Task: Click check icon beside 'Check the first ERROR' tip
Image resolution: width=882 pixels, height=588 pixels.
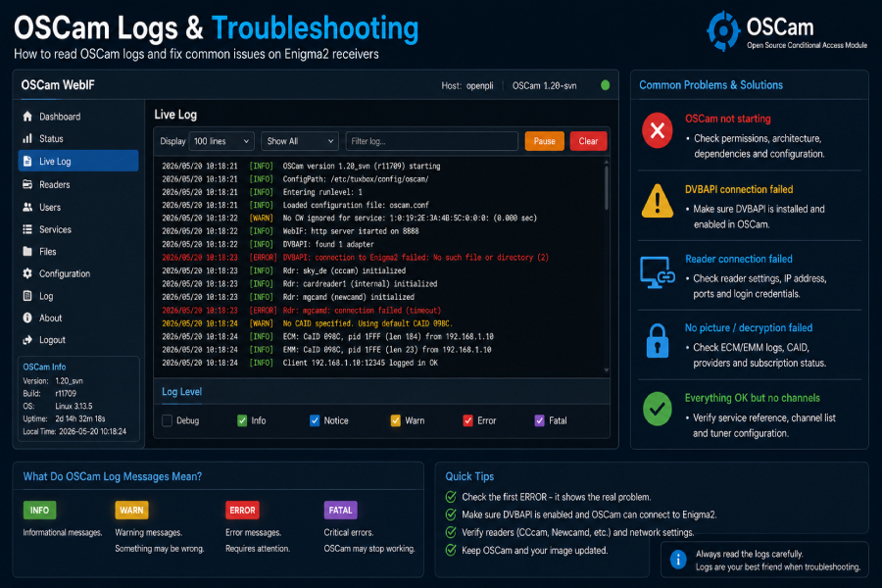Action: 451,497
